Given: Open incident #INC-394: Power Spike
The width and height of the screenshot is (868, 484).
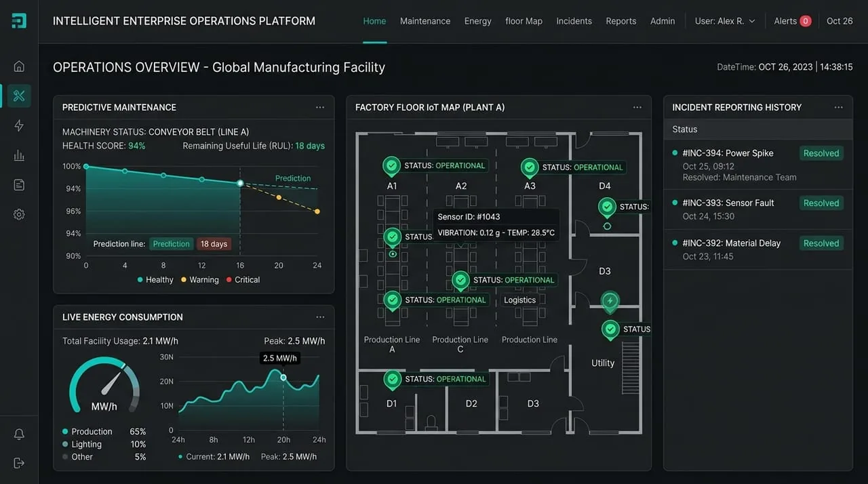Looking at the screenshot, I should coord(757,165).
